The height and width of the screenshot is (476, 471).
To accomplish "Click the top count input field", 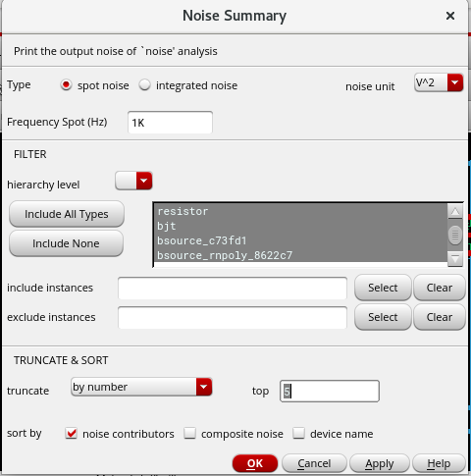I will [330, 391].
